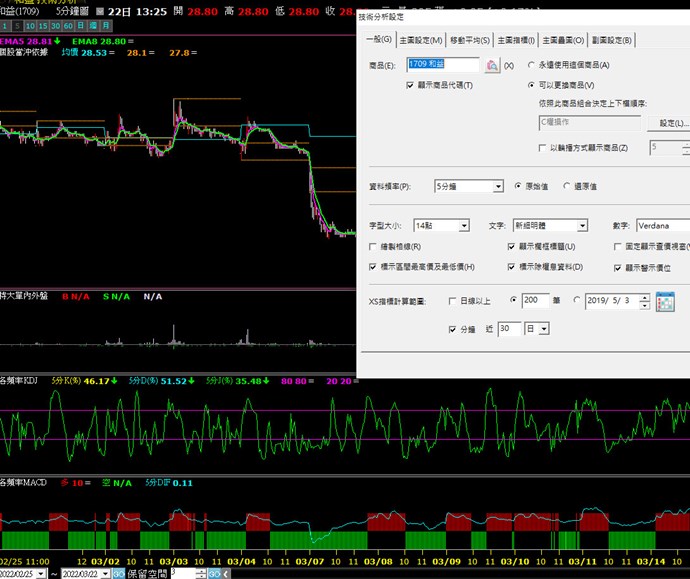Uncheck 顯示商品代碼 checkbox

click(x=410, y=86)
